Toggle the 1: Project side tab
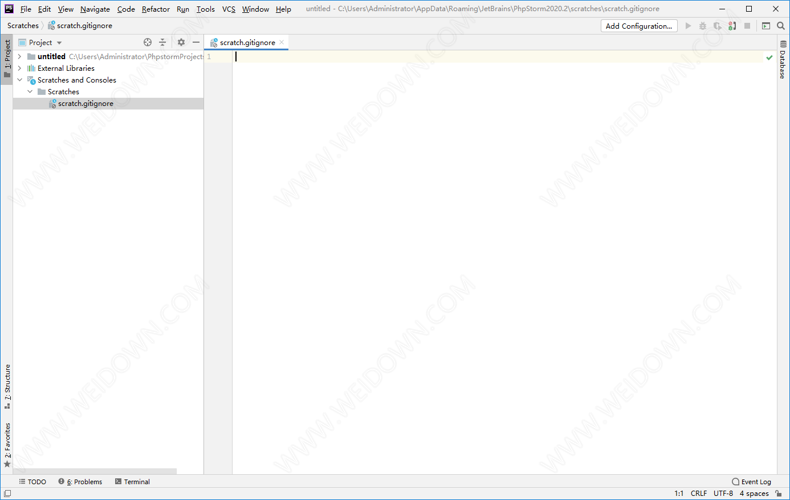This screenshot has width=790, height=500. pos(7,58)
